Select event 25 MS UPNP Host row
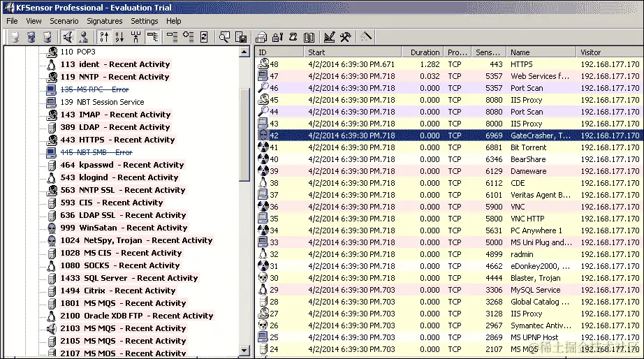This screenshot has width=644, height=359. 449,337
